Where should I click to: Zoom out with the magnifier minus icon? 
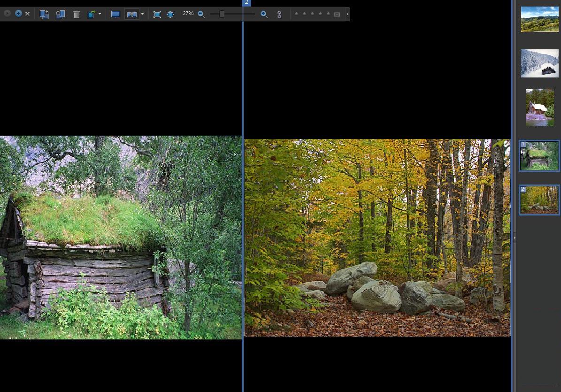click(201, 15)
